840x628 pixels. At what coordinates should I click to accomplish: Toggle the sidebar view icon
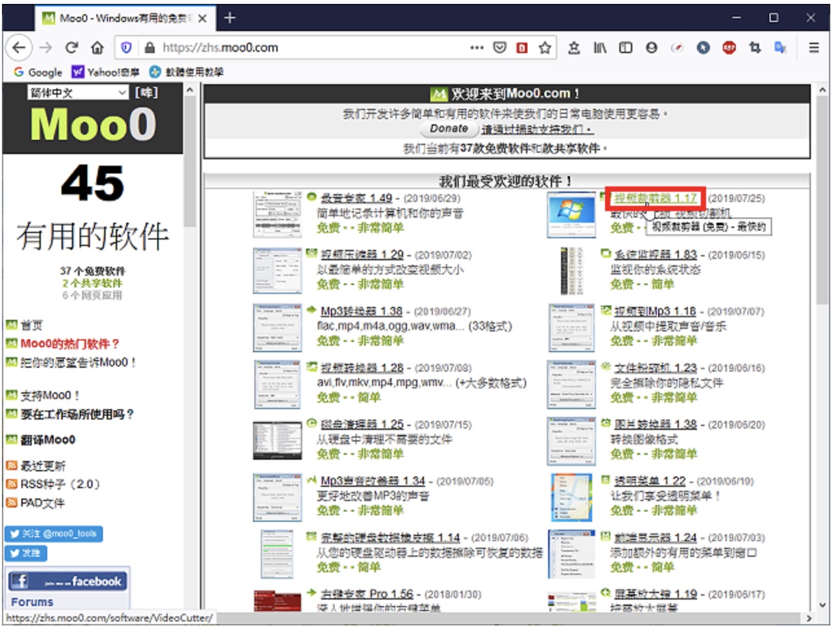click(625, 47)
